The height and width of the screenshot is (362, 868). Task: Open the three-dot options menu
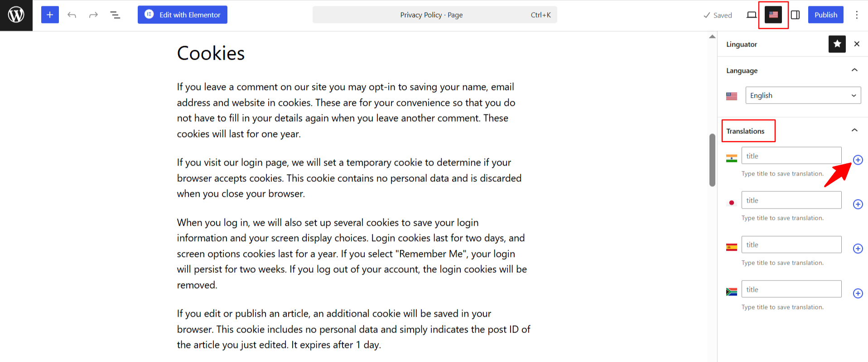857,15
